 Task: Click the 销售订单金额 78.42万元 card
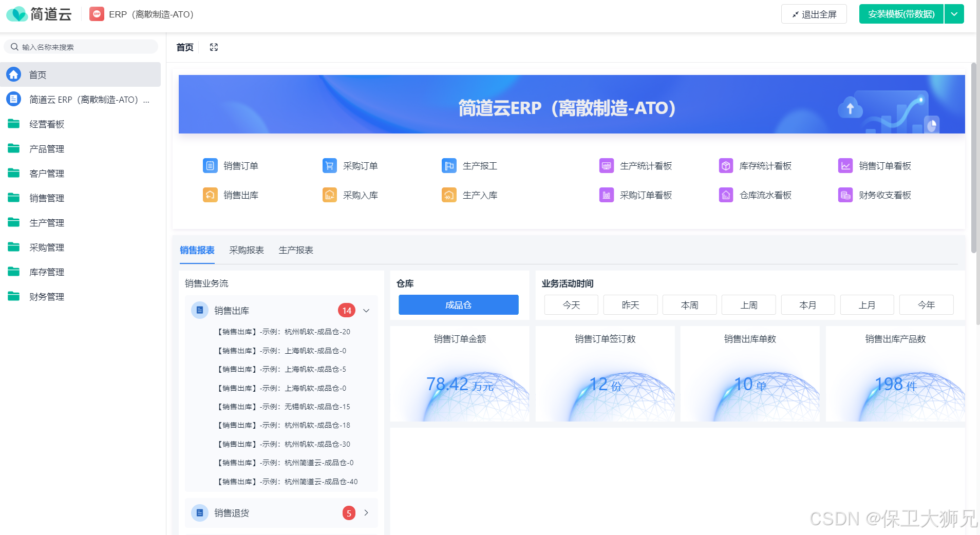coord(460,374)
